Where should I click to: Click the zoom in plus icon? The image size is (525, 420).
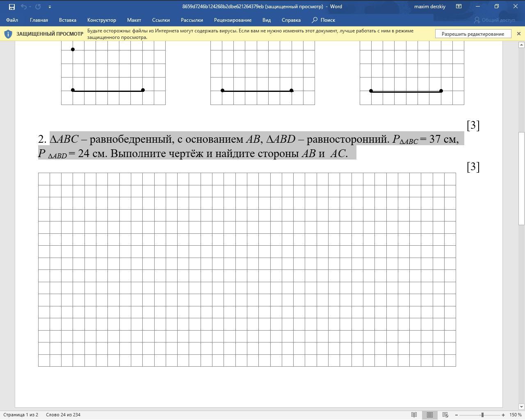(x=503, y=415)
